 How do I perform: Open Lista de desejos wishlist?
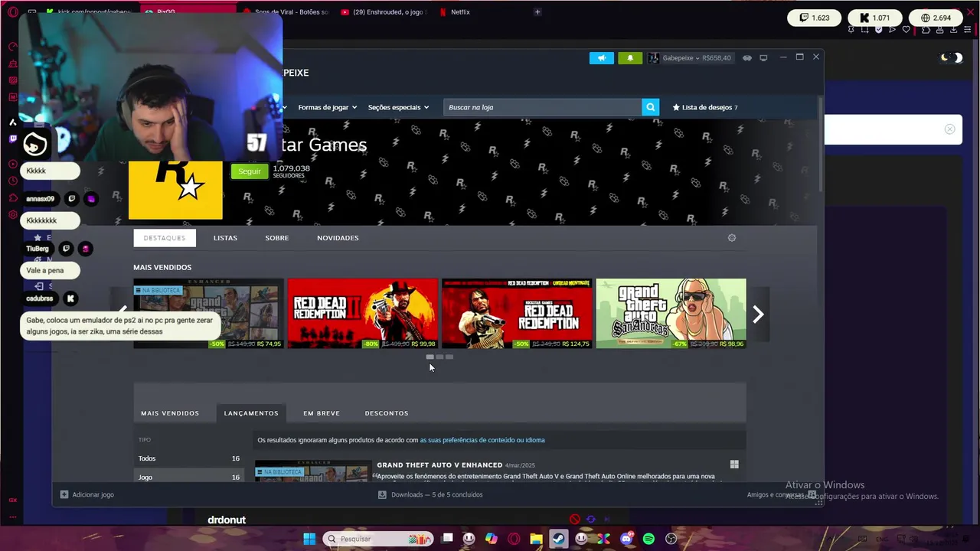point(705,107)
